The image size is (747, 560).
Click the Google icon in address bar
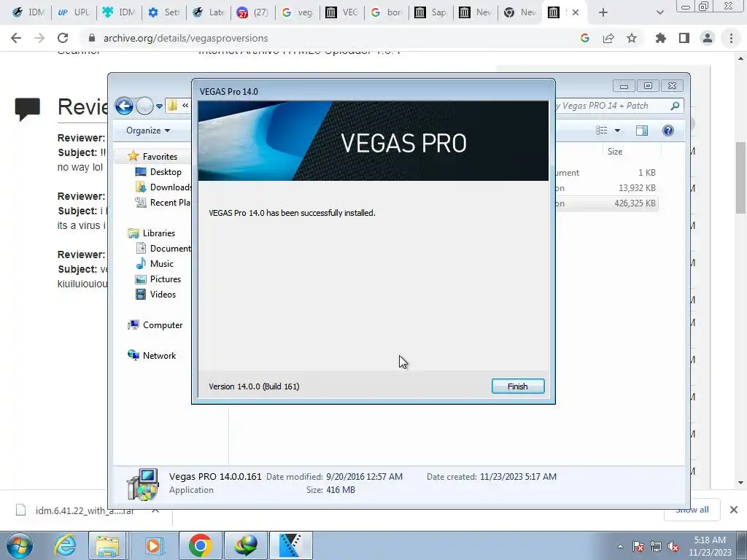585,38
